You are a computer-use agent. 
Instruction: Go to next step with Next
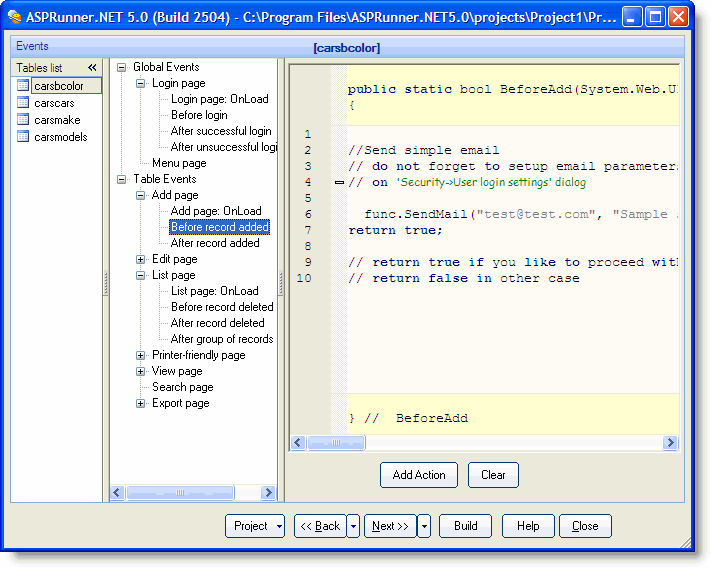[390, 526]
